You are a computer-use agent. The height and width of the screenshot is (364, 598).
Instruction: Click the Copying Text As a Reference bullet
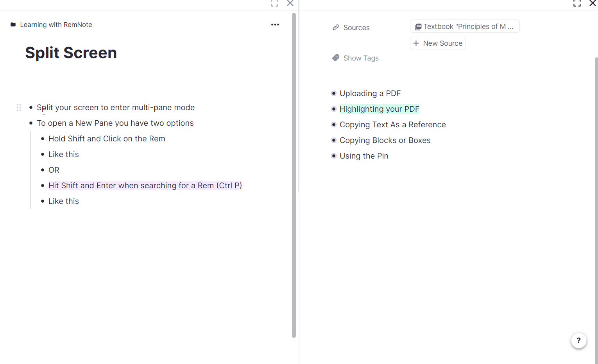[x=333, y=125]
